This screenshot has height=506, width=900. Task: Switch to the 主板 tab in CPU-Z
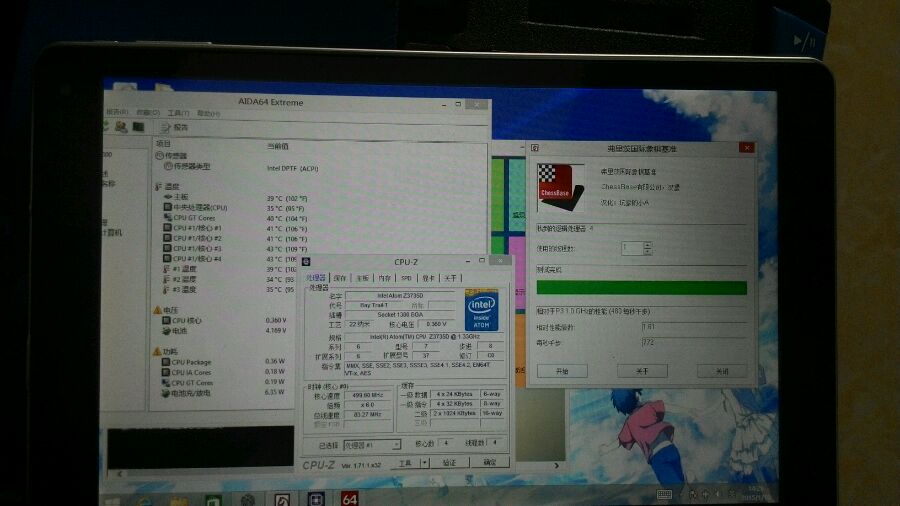(362, 278)
